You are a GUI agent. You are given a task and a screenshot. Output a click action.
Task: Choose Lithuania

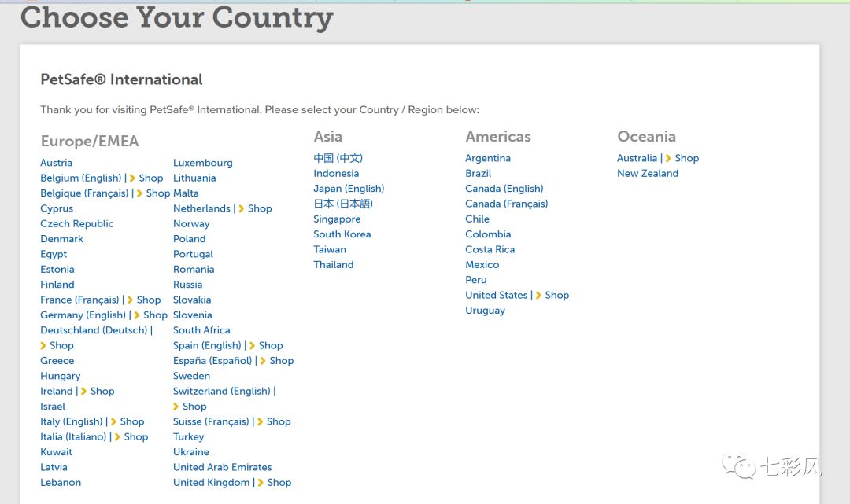pyautogui.click(x=194, y=178)
